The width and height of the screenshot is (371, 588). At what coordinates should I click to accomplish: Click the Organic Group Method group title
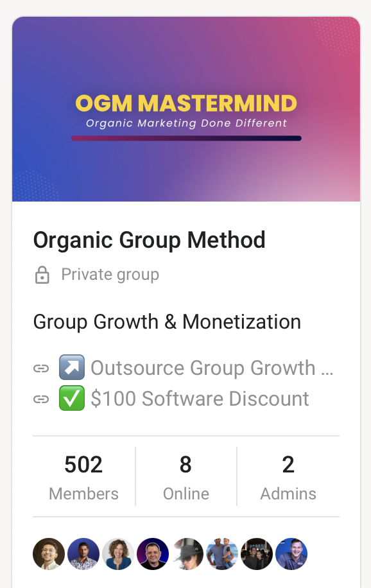pyautogui.click(x=149, y=240)
